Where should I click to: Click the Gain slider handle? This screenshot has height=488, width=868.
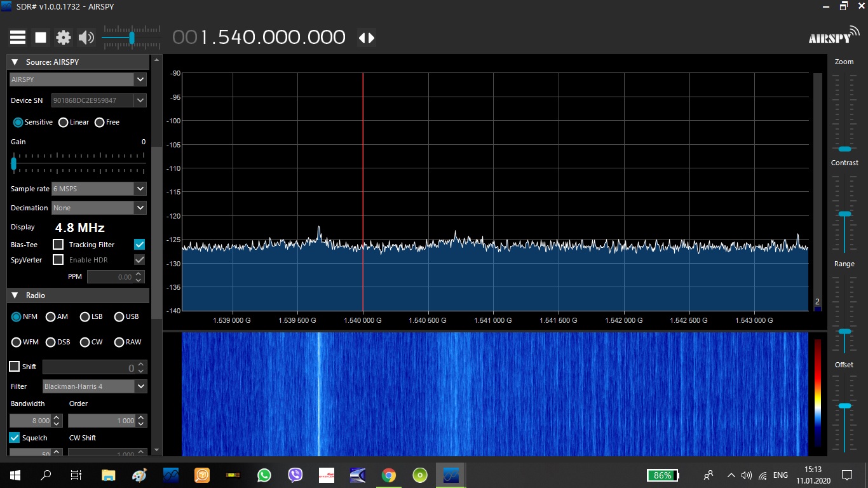(x=13, y=163)
